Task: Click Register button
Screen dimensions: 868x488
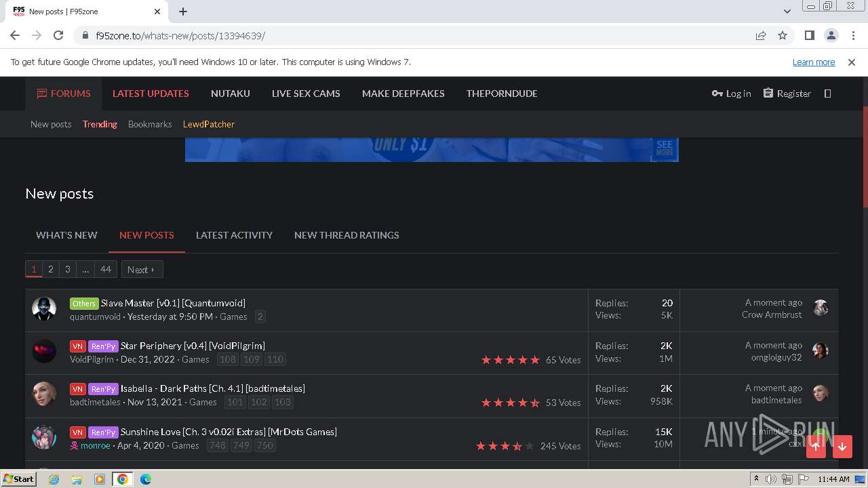Action: pos(787,94)
